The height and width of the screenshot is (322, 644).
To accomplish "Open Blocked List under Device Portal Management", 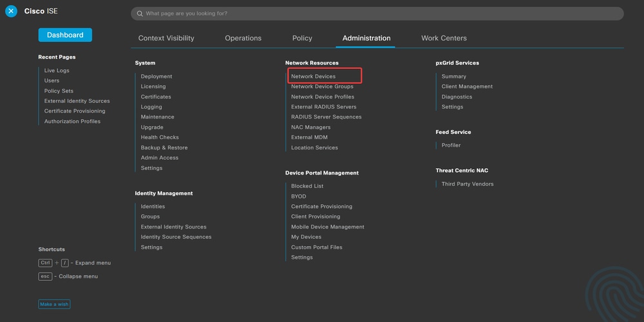I will (307, 186).
